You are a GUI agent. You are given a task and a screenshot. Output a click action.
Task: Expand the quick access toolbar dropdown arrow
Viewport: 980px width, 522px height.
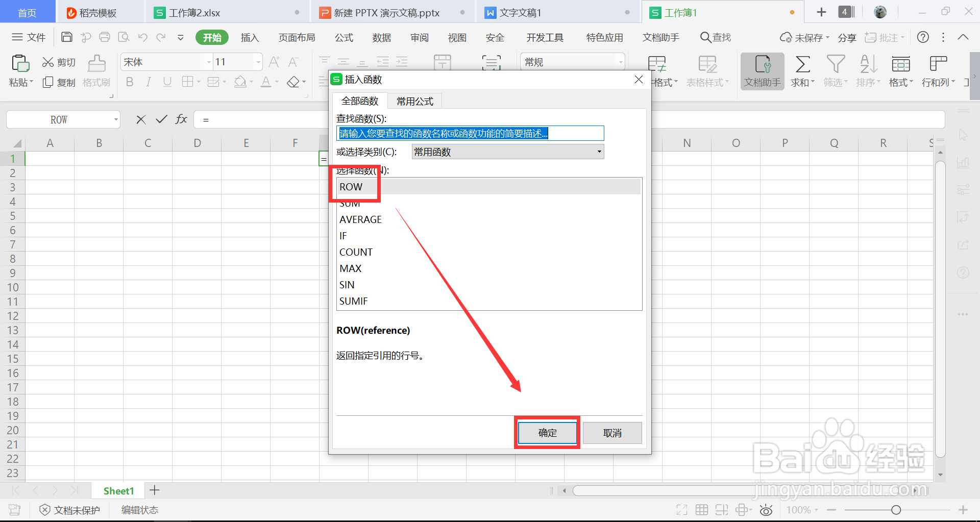(x=180, y=37)
